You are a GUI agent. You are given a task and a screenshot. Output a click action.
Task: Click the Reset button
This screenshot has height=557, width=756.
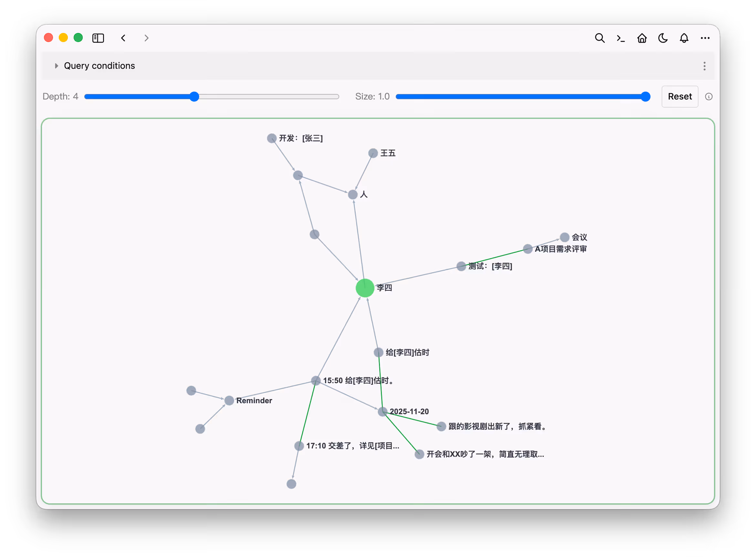pos(680,97)
